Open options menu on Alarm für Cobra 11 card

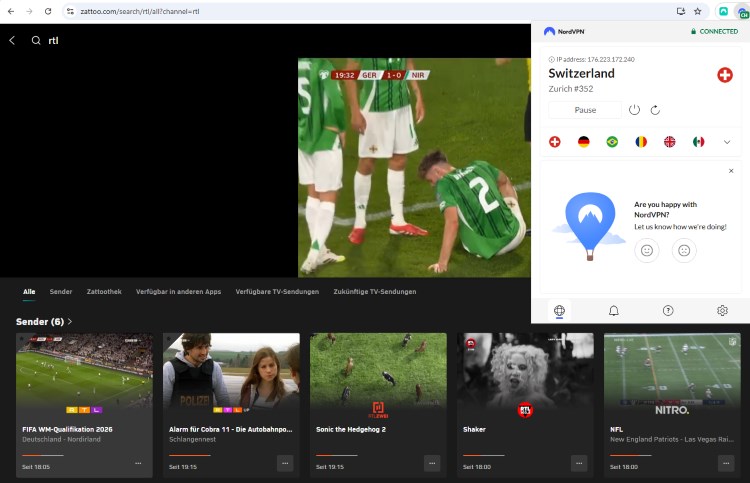285,463
